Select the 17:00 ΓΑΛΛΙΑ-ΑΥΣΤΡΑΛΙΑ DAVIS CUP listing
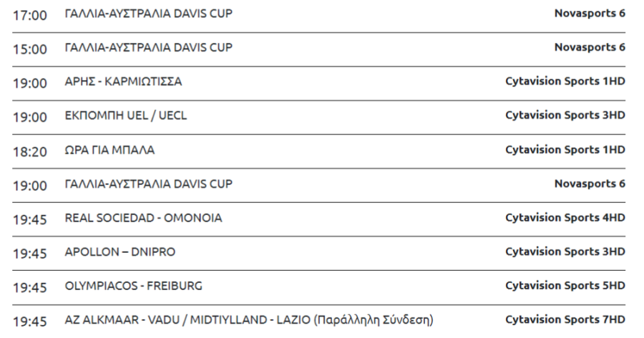 click(x=148, y=14)
